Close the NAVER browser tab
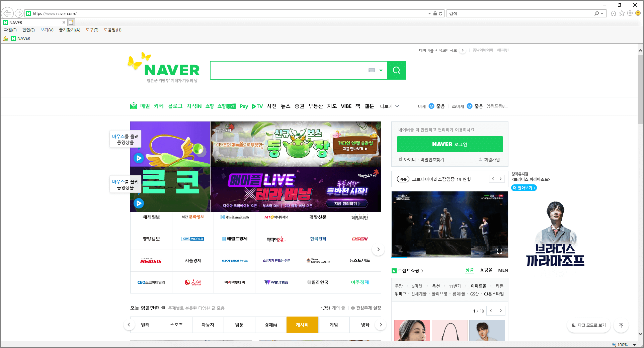The height and width of the screenshot is (348, 644). point(64,22)
